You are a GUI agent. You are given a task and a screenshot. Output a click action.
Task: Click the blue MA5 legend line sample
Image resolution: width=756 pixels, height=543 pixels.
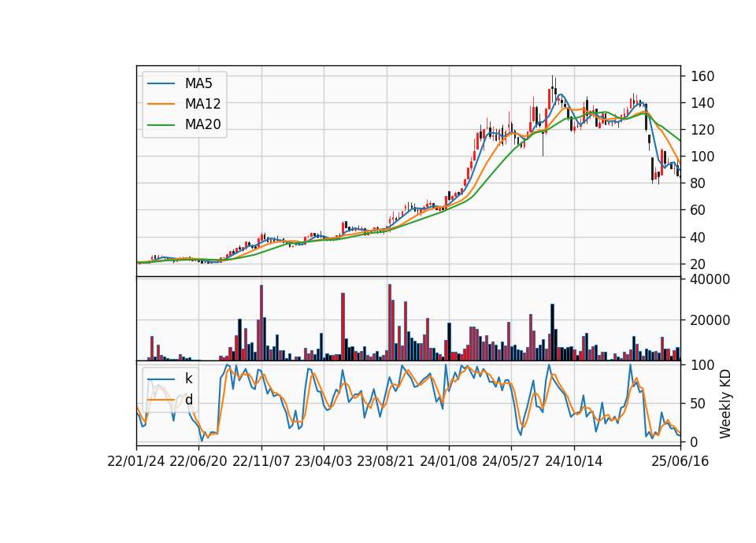point(161,83)
